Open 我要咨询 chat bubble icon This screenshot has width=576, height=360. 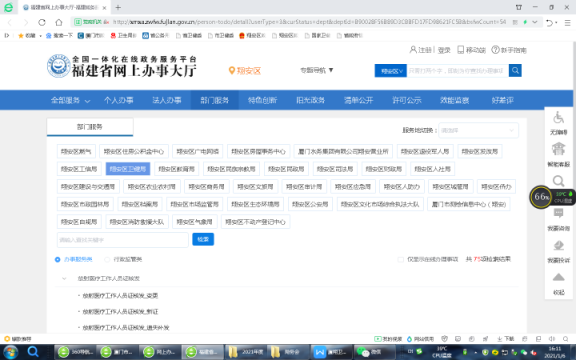pos(558,213)
